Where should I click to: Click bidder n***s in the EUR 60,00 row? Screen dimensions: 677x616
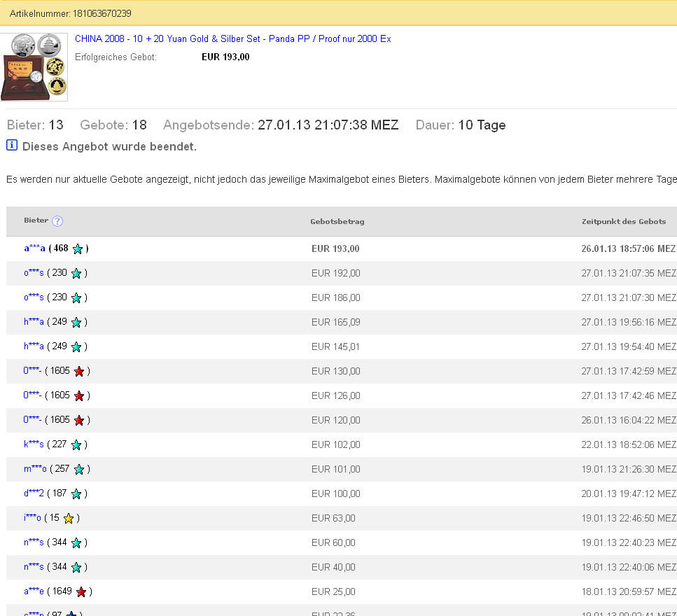coord(34,542)
